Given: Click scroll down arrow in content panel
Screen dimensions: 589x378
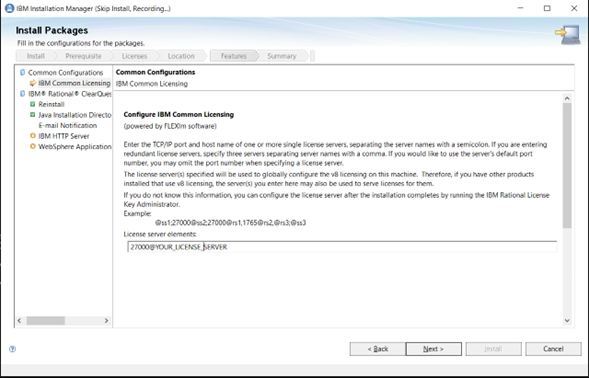Looking at the screenshot, I should coord(567,321).
